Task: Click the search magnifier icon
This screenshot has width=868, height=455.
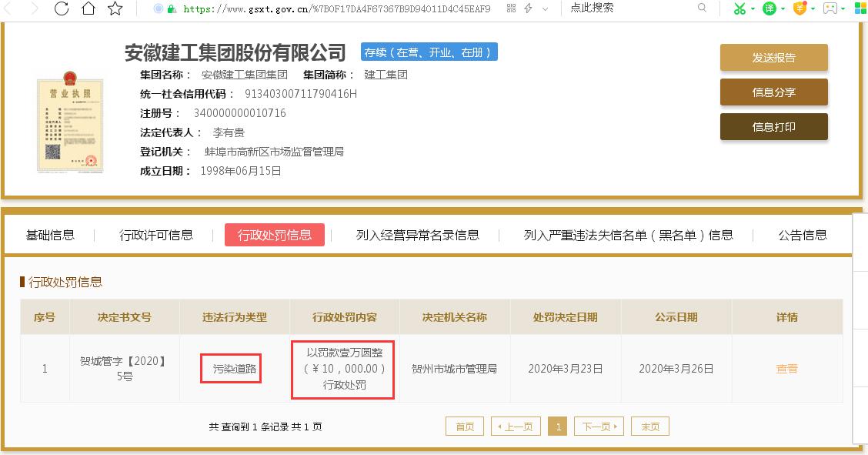Action: (x=701, y=8)
